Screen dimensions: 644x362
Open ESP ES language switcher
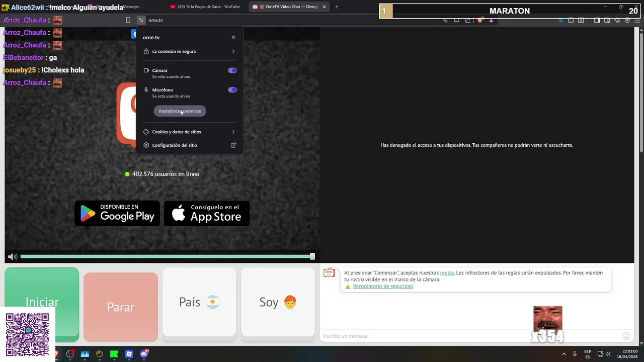[x=588, y=354]
